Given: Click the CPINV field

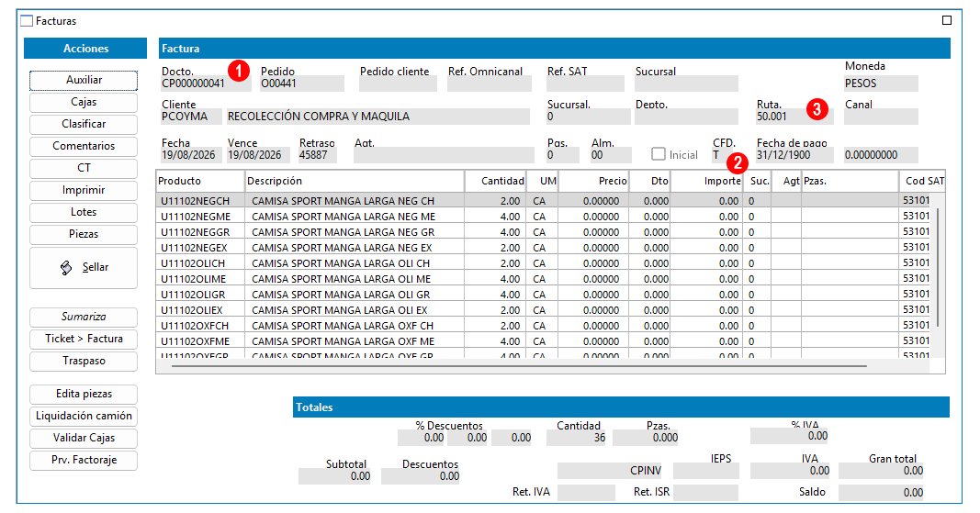Looking at the screenshot, I should (x=610, y=471).
